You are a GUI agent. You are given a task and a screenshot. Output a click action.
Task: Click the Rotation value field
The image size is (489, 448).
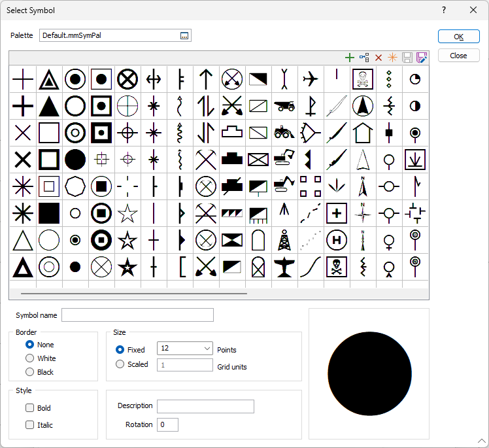pos(167,425)
